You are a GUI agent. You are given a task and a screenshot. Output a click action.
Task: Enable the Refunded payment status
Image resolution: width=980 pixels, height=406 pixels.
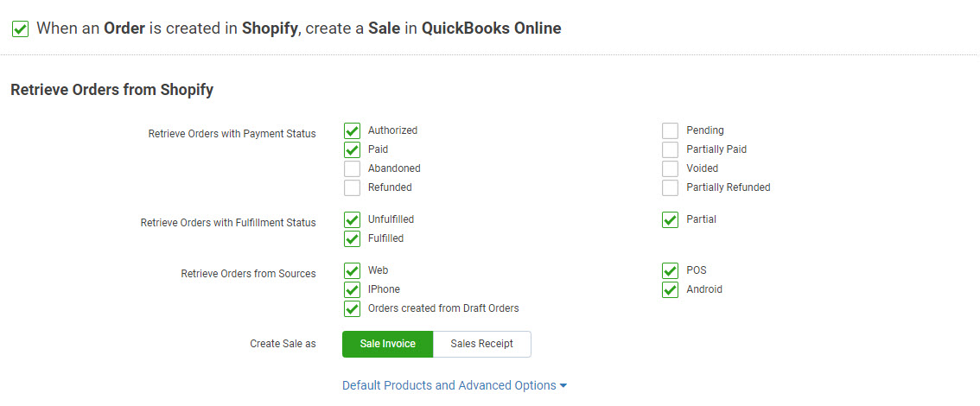pos(352,187)
